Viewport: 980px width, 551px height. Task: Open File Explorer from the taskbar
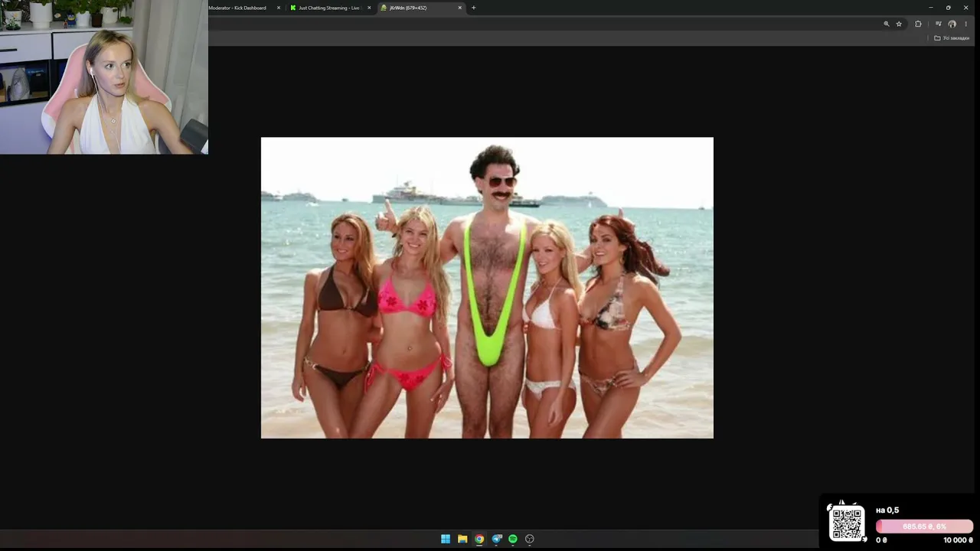pos(462,539)
